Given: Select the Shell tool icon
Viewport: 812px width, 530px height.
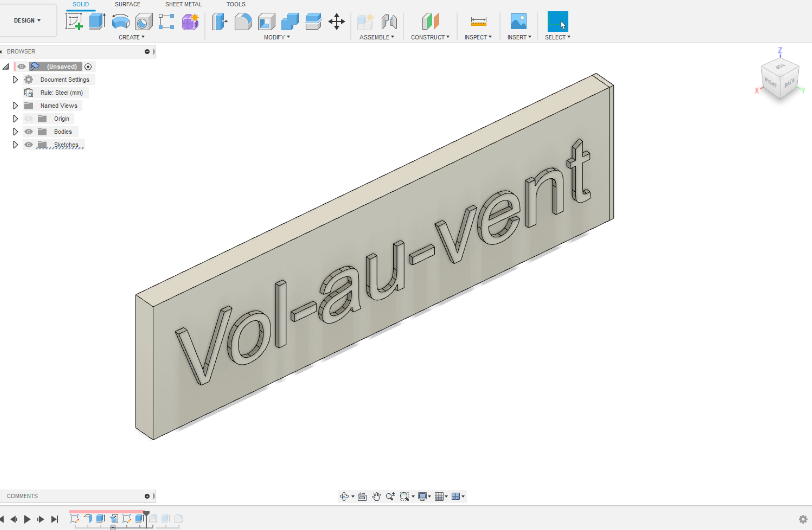Looking at the screenshot, I should coord(266,22).
